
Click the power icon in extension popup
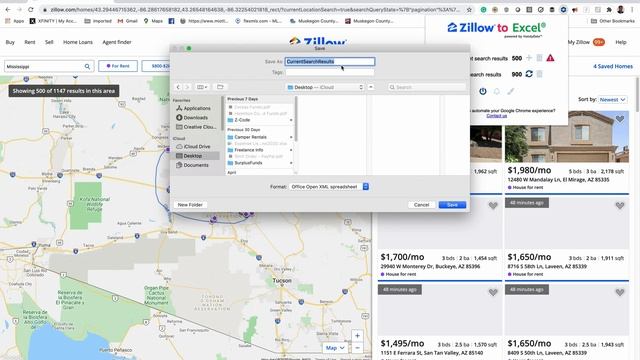[482, 91]
